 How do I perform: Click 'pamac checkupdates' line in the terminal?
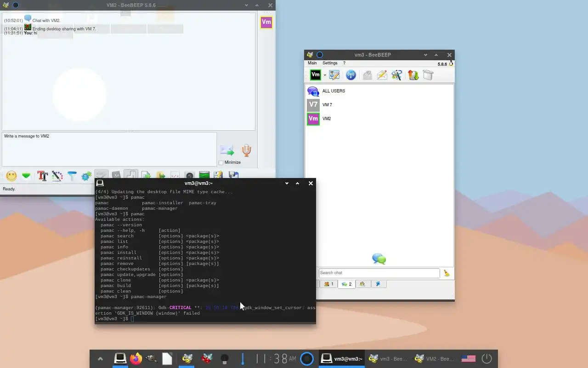coord(142,269)
